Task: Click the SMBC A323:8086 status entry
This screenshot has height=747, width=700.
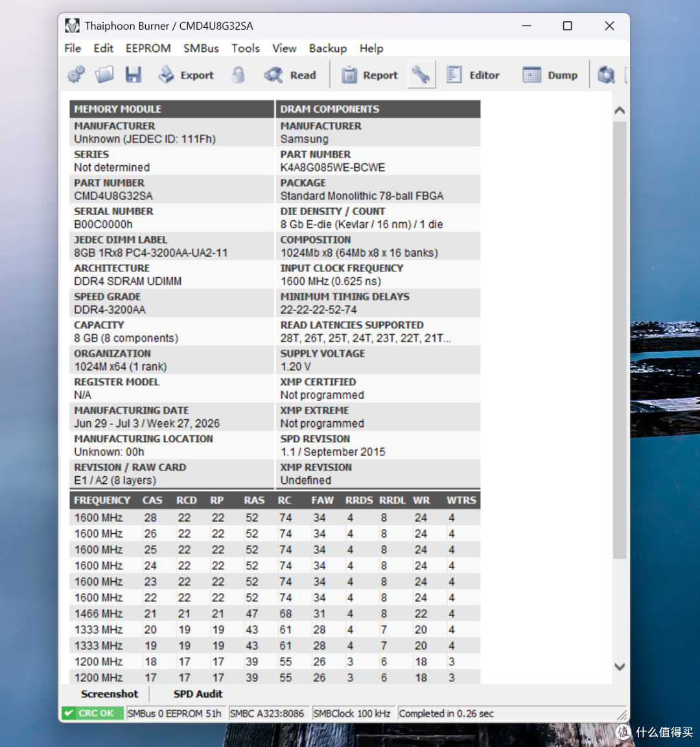Action: point(267,713)
